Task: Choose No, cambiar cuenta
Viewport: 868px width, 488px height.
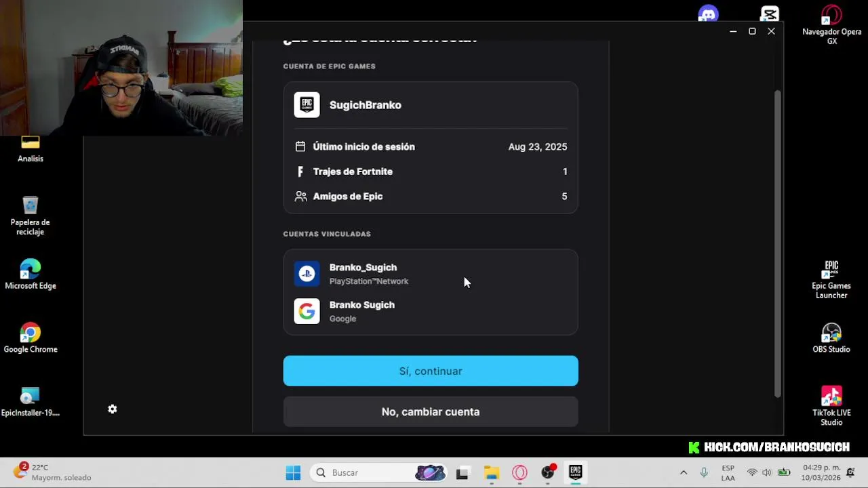Action: point(431,412)
